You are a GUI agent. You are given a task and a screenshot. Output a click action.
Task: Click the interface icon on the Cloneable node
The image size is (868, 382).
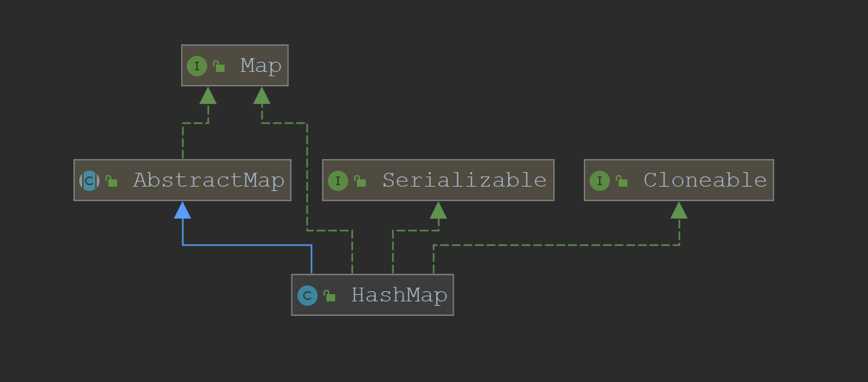coord(600,181)
